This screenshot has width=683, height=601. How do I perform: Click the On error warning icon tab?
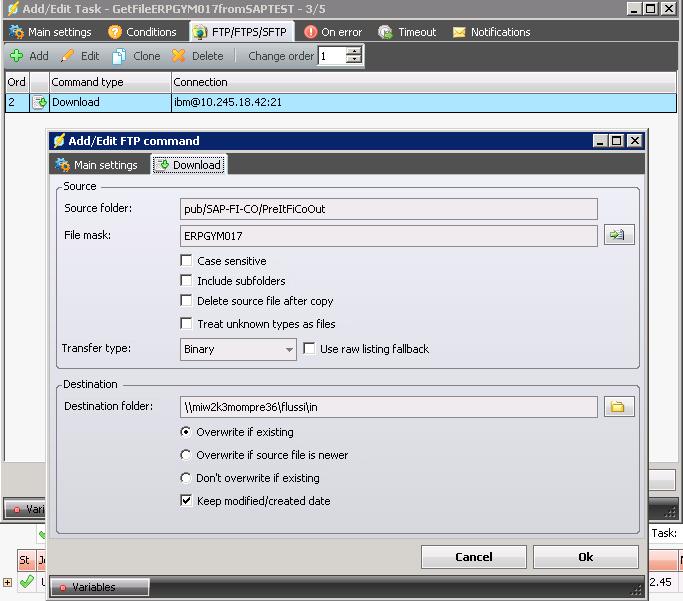(311, 32)
